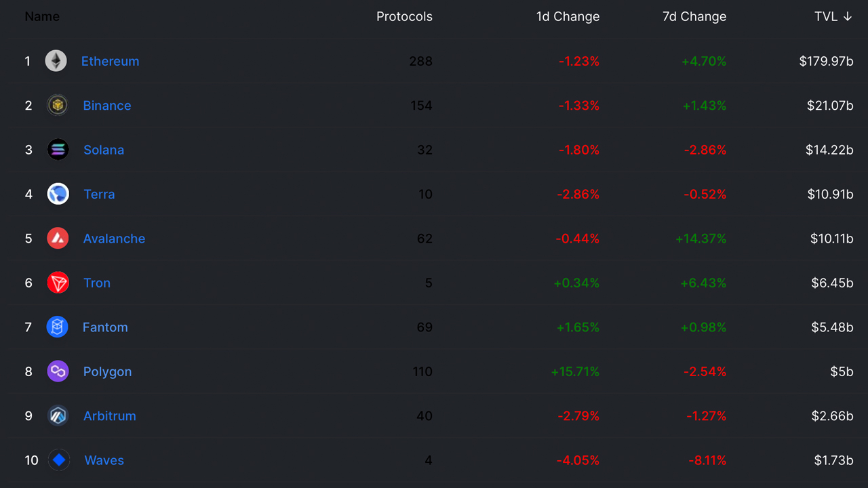Open the Ethereum chain link
This screenshot has height=488, width=868.
tap(110, 61)
